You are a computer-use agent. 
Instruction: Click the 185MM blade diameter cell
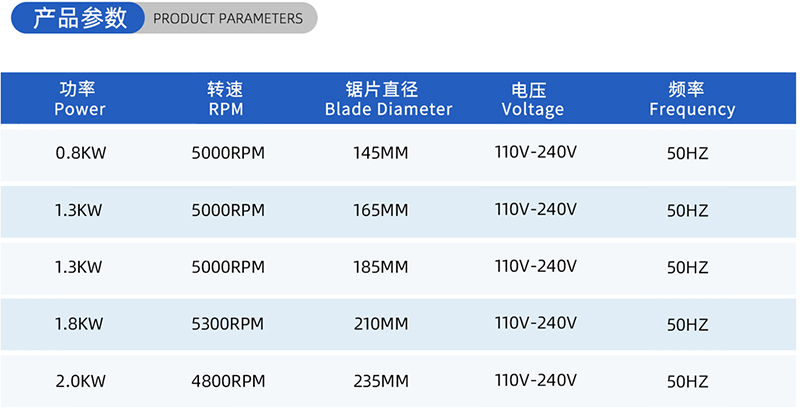[381, 268]
